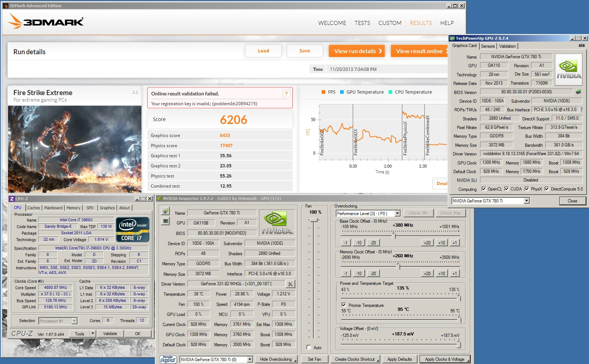589x364 pixels.
Task: Open CPU-Z Processor #1 selection dropdown
Action: (x=74, y=321)
